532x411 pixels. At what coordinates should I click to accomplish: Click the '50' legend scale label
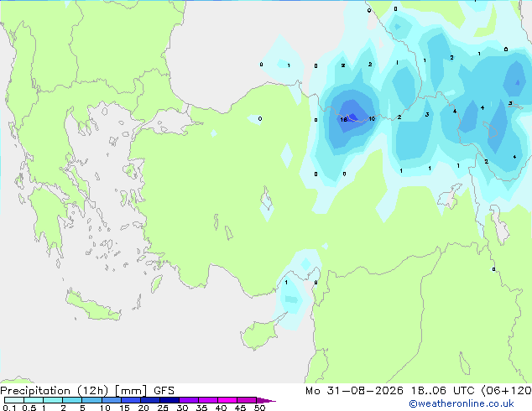coord(259,408)
